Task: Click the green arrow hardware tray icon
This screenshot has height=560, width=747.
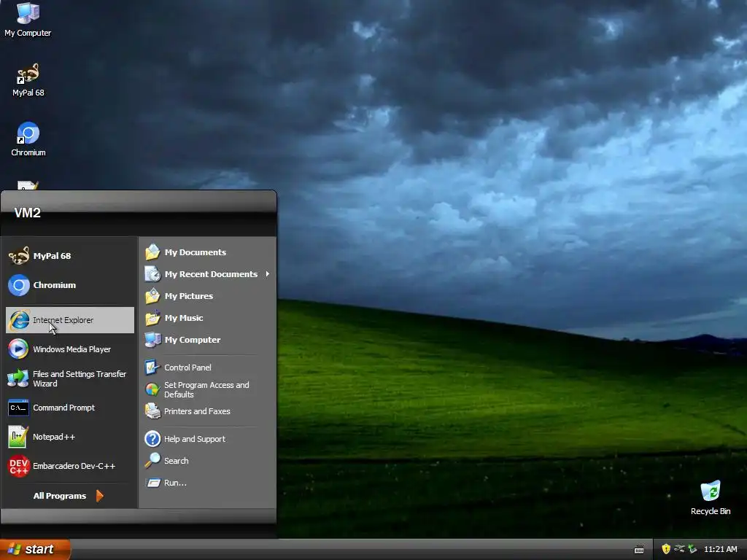Action: (692, 549)
